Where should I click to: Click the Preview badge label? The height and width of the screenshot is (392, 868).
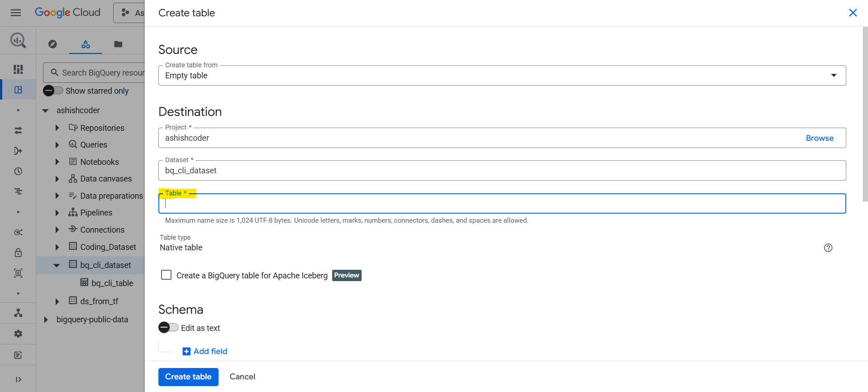[x=347, y=275]
